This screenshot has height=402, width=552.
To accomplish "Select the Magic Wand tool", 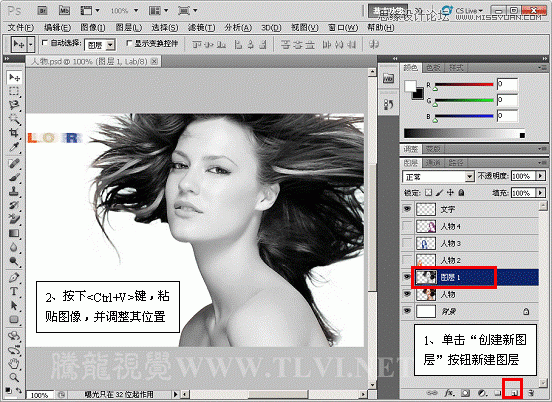I will 14,119.
